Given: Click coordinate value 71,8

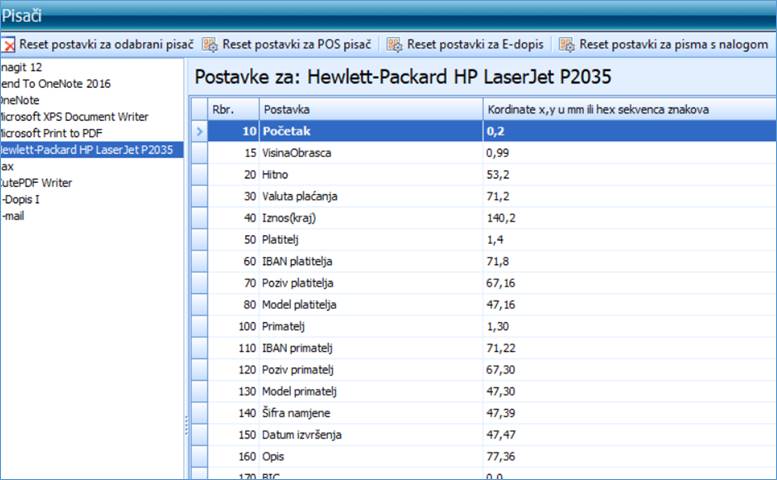Looking at the screenshot, I should click(498, 262).
